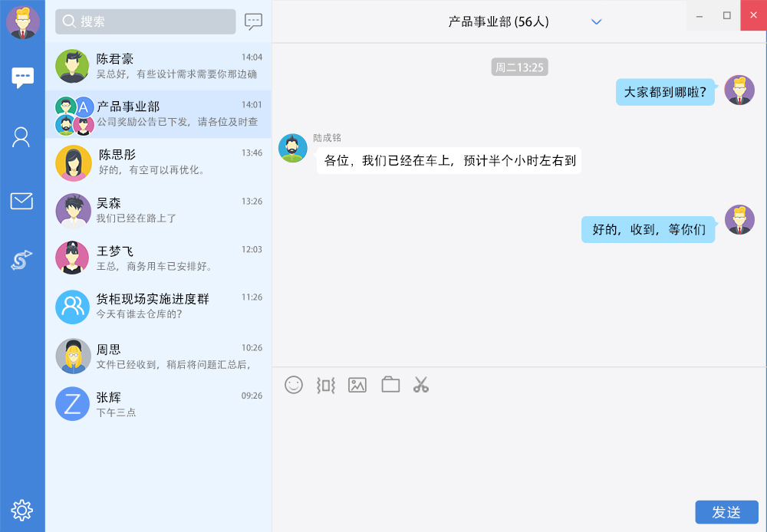Click the 14:04 time on 陈君豪 row
767x532 pixels.
[252, 57]
